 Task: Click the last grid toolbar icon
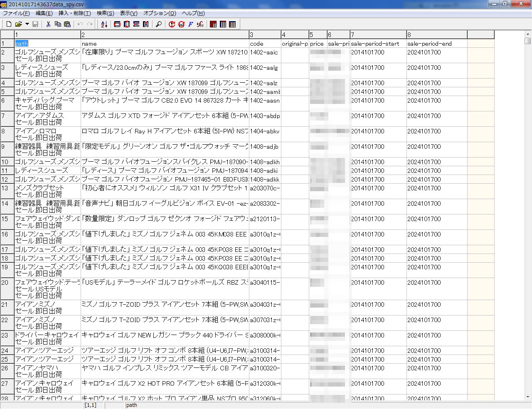(232, 25)
